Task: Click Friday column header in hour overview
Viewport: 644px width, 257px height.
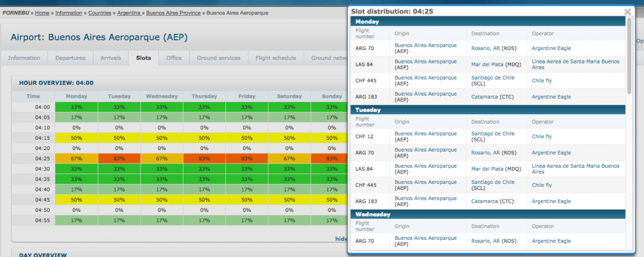Action: point(247,97)
